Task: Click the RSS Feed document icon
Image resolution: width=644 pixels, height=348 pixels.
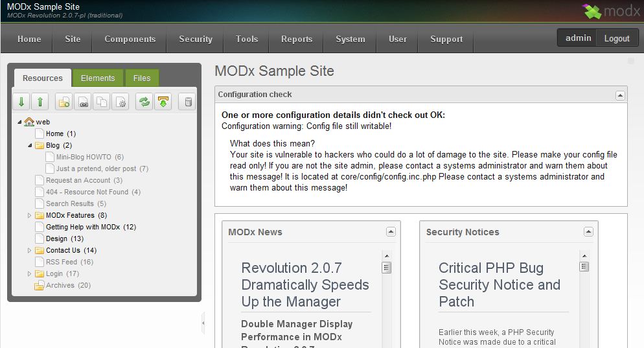Action: 40,262
